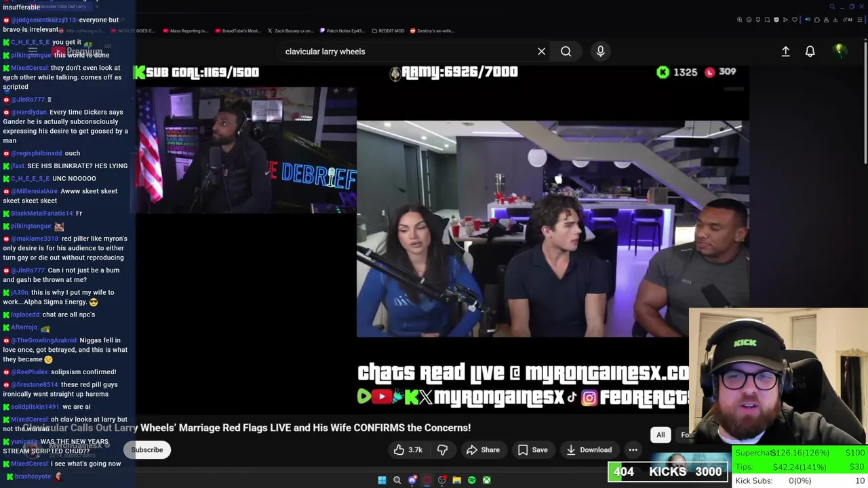
Task: Click chat username jfast
Action: coord(18,166)
